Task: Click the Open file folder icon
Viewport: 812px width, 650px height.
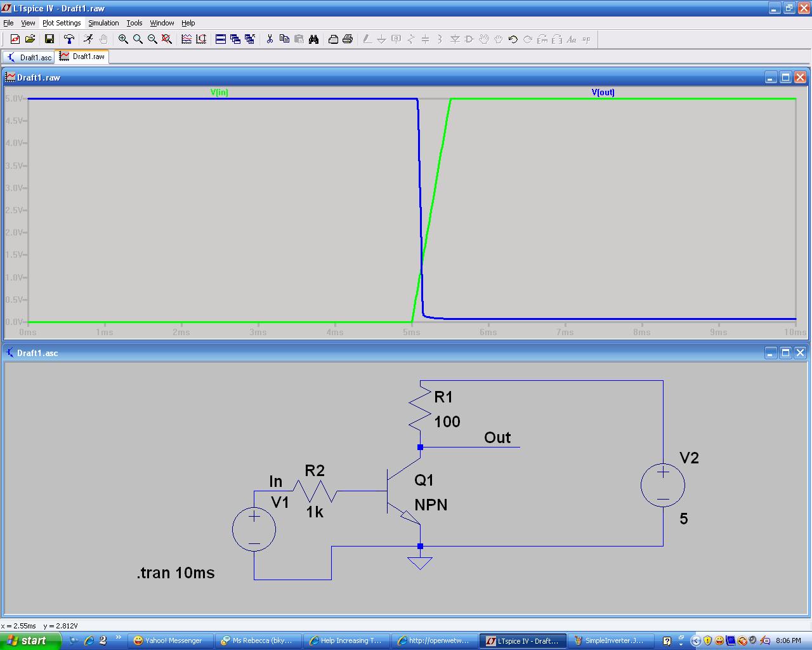Action: pyautogui.click(x=30, y=39)
